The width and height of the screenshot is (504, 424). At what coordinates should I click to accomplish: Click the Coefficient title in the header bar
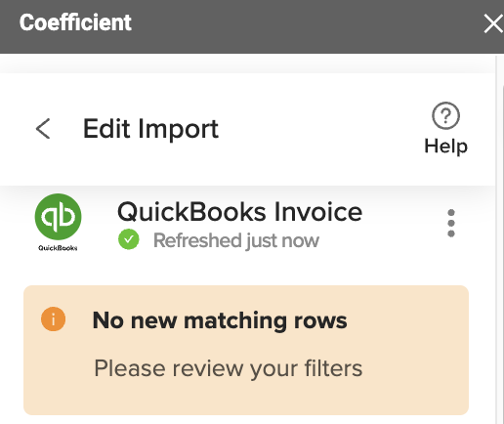(75, 22)
